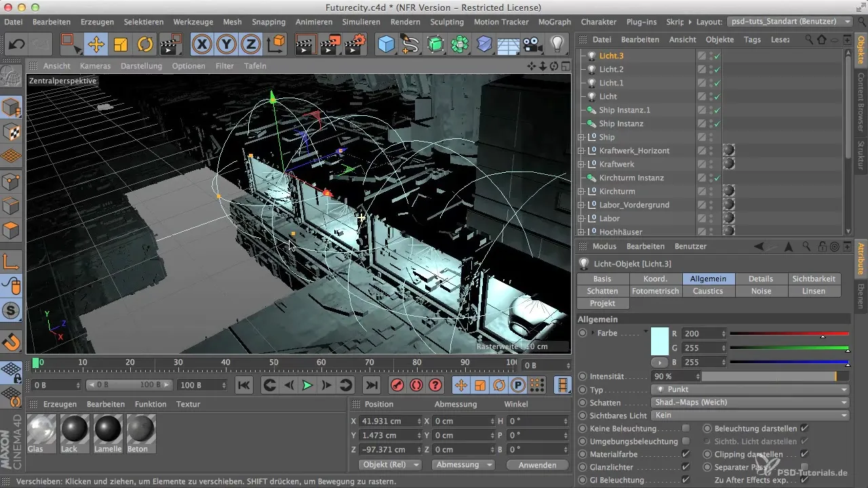This screenshot has height=488, width=868.
Task: Play the animation forward
Action: [x=307, y=385]
